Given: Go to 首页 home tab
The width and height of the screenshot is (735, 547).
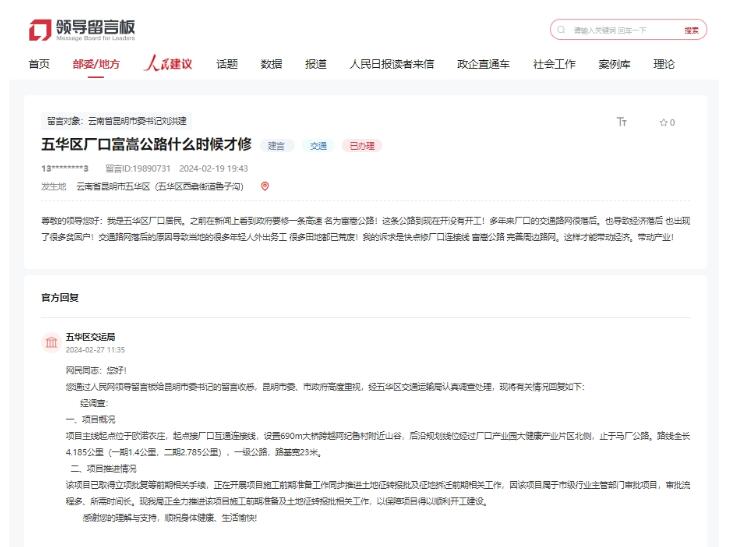Looking at the screenshot, I should click(39, 64).
